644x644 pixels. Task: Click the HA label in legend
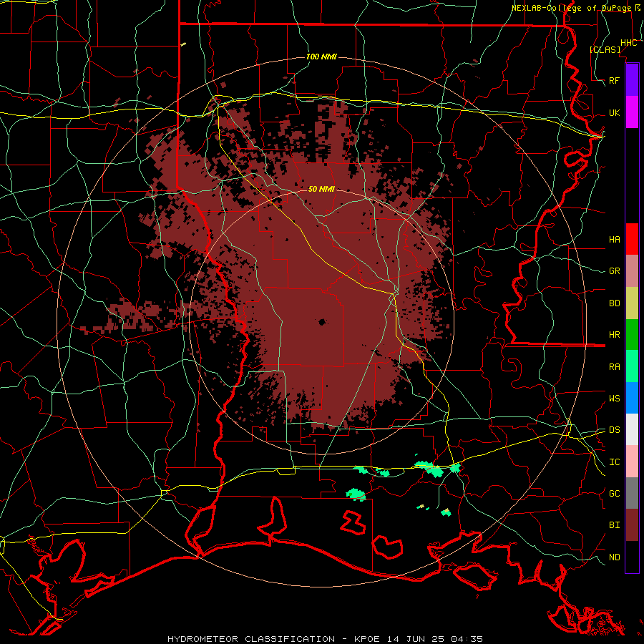coord(614,239)
